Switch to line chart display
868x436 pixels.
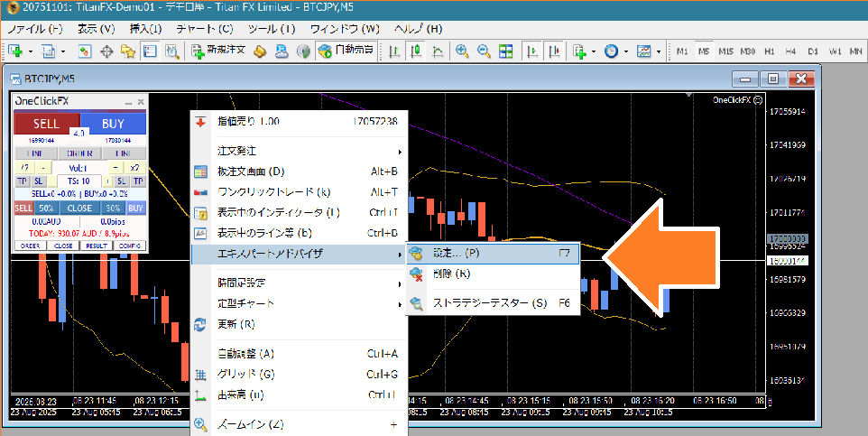[x=438, y=51]
